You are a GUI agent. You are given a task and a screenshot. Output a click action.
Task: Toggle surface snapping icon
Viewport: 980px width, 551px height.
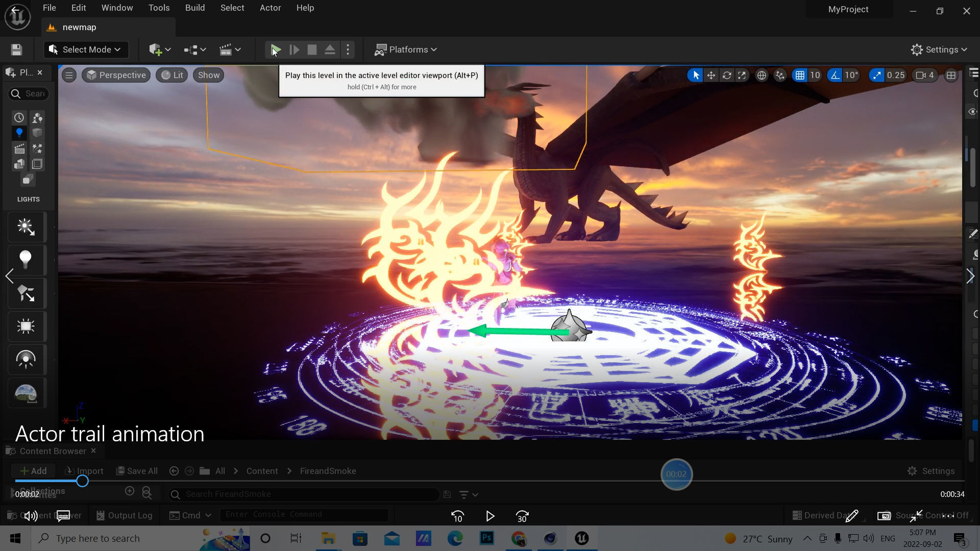tap(780, 75)
